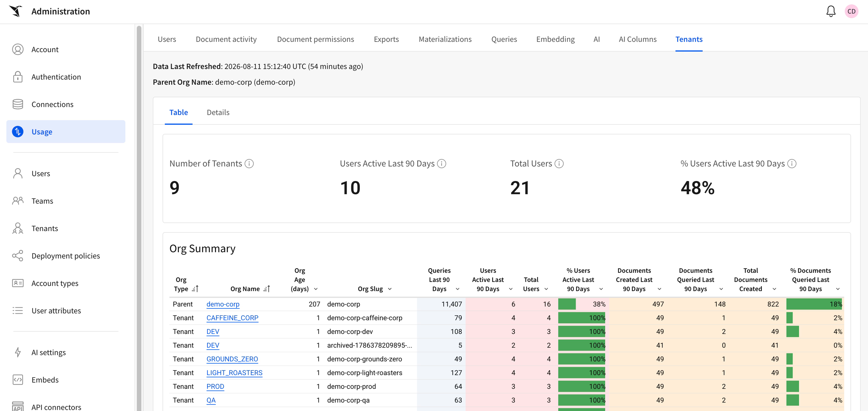
Task: Click info icon next to Number of Tenants
Action: [x=249, y=164]
